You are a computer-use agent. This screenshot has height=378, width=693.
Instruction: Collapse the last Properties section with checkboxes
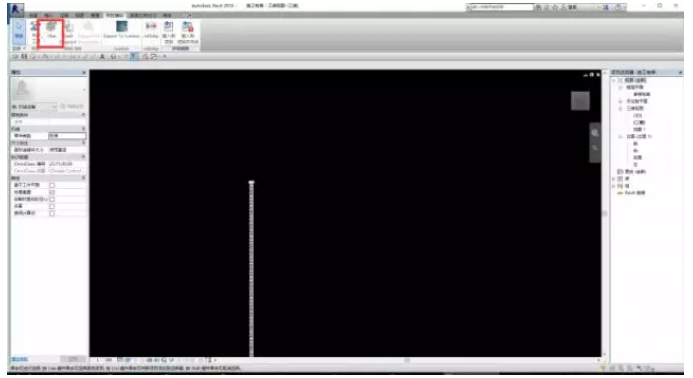click(x=84, y=178)
